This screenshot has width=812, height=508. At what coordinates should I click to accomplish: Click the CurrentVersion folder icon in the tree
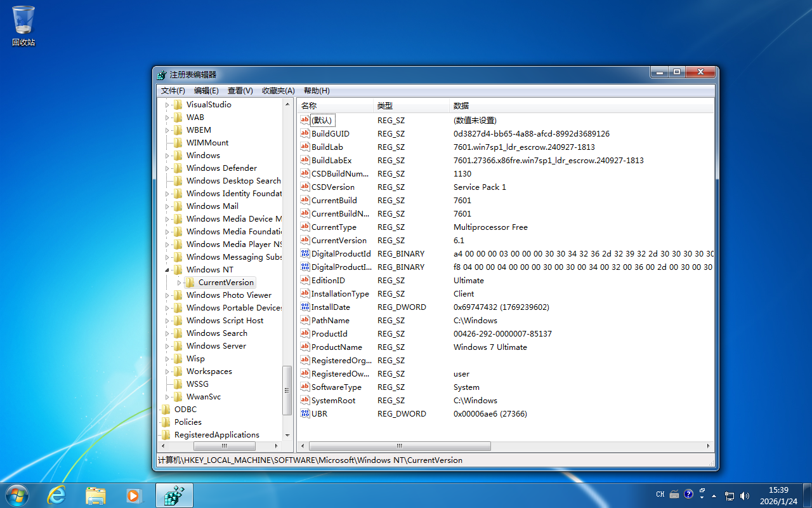190,282
